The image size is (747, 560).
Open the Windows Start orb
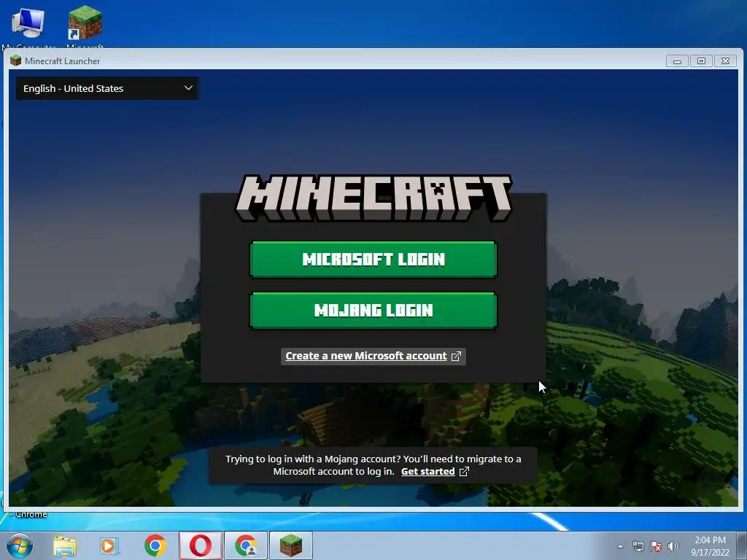coord(20,545)
